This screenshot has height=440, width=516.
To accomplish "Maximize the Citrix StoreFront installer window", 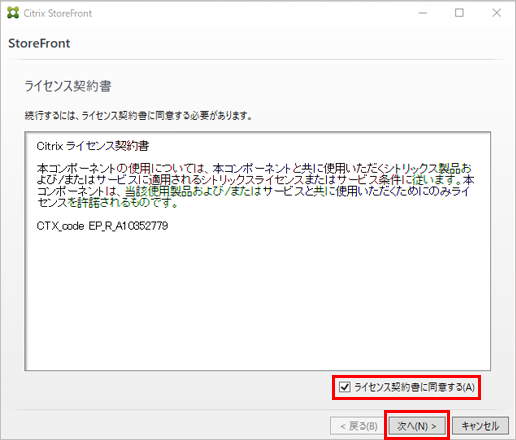I will point(459,13).
